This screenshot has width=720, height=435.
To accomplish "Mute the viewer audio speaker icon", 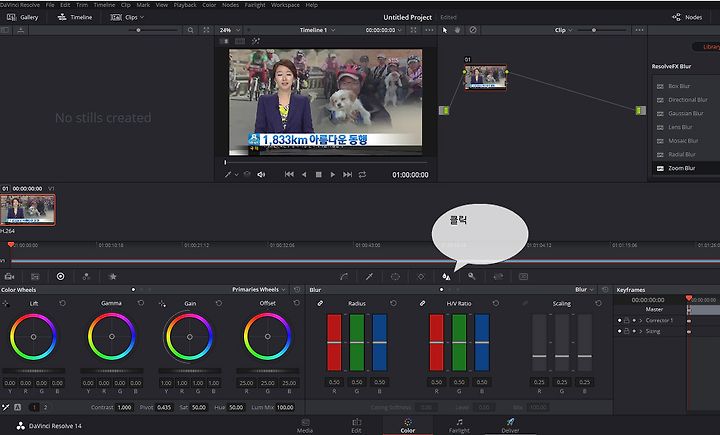I will pyautogui.click(x=261, y=175).
